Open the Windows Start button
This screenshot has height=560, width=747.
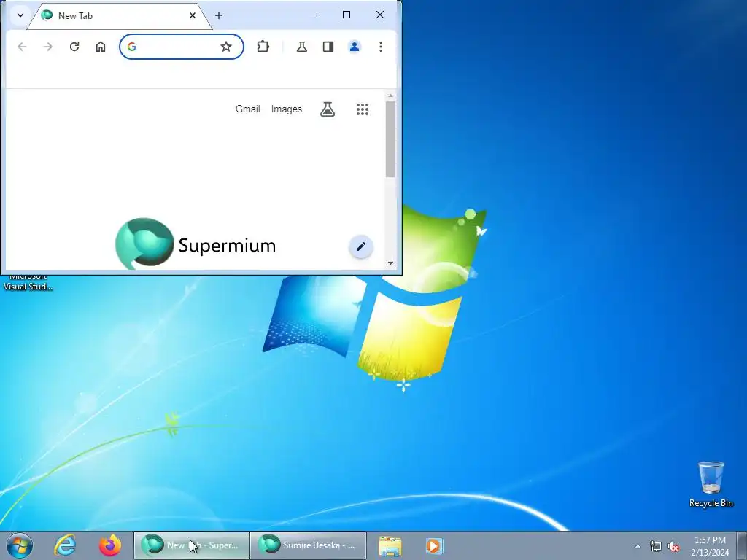coord(20,545)
